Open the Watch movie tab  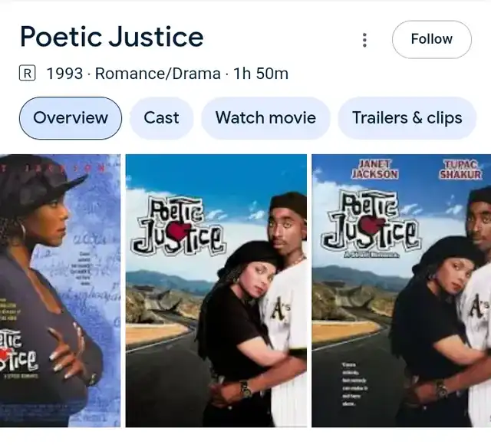pyautogui.click(x=265, y=118)
